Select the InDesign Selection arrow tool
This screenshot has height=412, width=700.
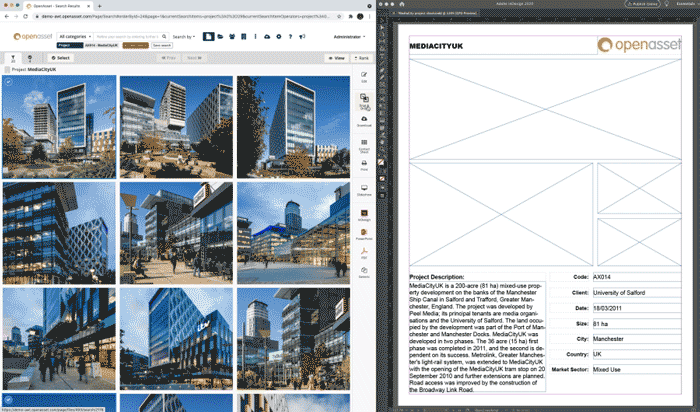click(x=382, y=27)
